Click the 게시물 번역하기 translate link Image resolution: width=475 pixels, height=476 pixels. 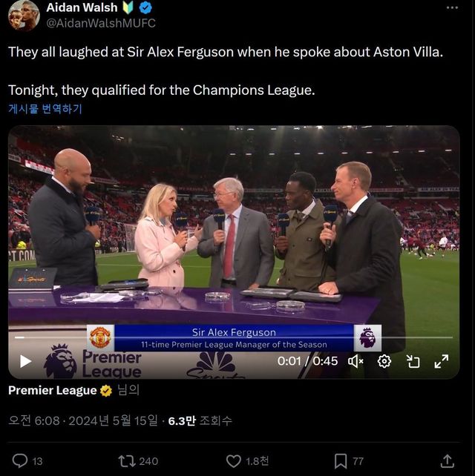tap(45, 109)
